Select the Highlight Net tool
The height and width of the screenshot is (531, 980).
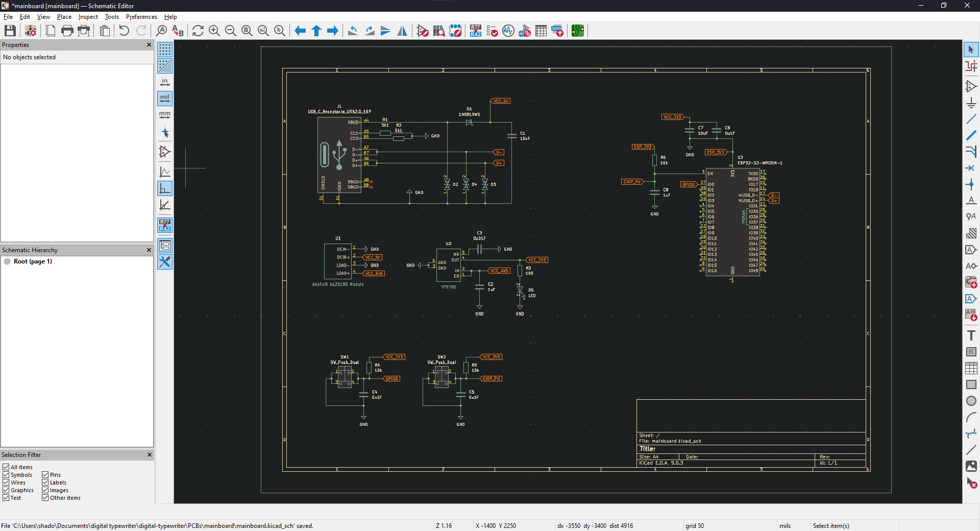coord(972,65)
